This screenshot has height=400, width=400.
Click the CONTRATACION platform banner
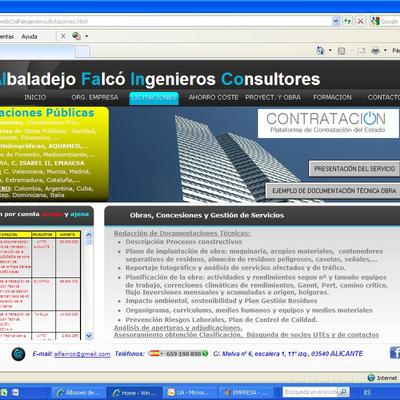[328, 123]
